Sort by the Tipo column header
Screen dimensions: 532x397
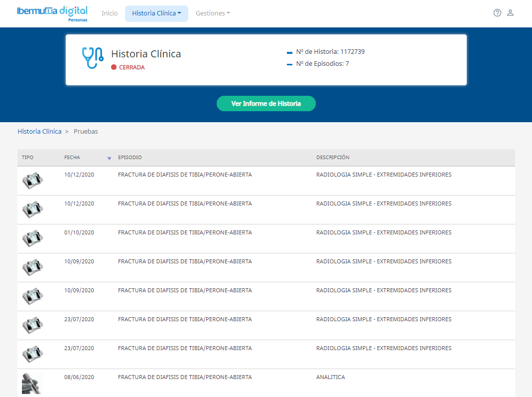click(x=28, y=158)
